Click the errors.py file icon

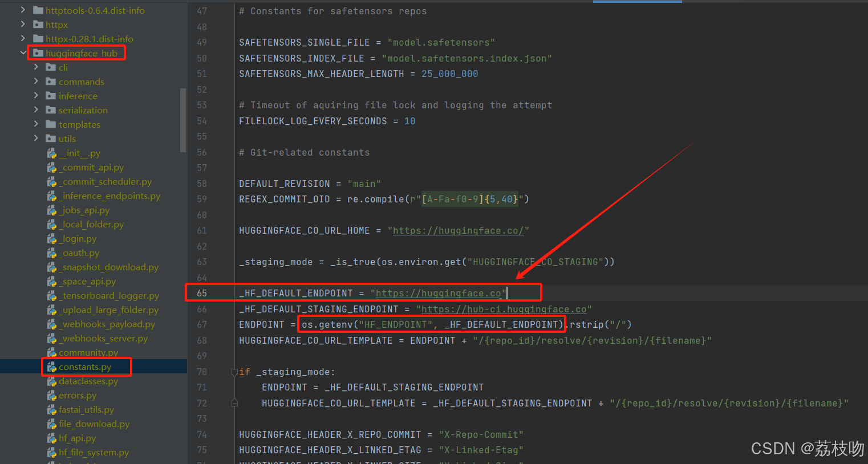pyautogui.click(x=52, y=395)
